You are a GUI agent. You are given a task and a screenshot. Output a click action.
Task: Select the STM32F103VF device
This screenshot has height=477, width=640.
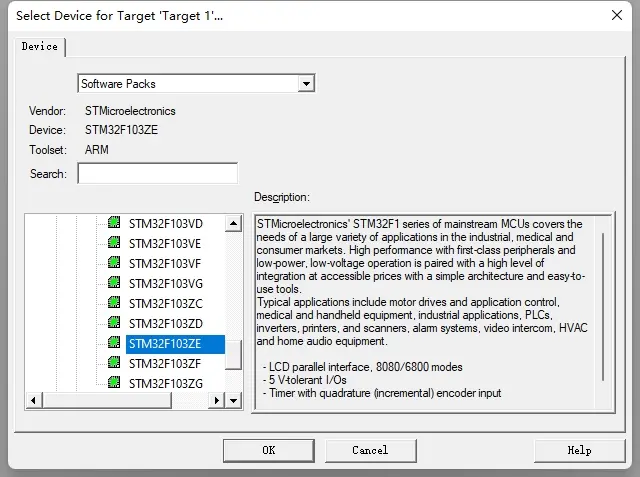(165, 264)
